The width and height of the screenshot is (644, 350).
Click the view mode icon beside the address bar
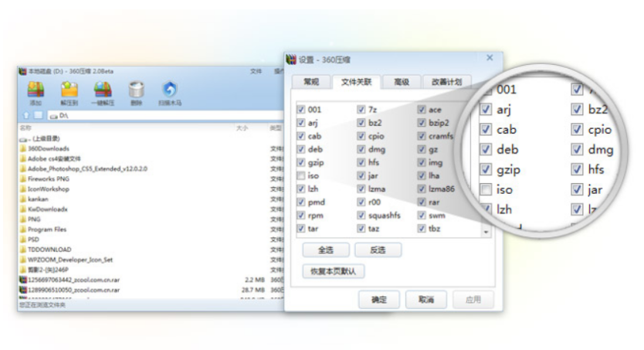(x=38, y=115)
